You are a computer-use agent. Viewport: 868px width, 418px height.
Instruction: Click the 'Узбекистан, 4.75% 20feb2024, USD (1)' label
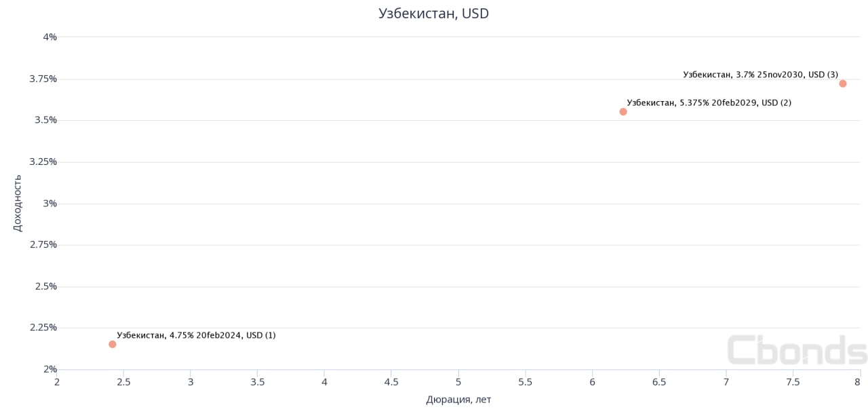(196, 335)
